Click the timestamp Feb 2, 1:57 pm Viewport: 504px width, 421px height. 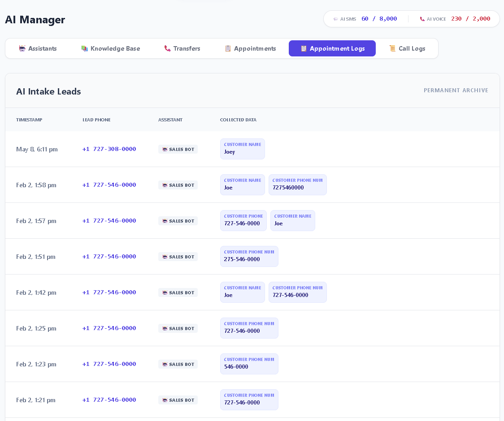tap(36, 221)
